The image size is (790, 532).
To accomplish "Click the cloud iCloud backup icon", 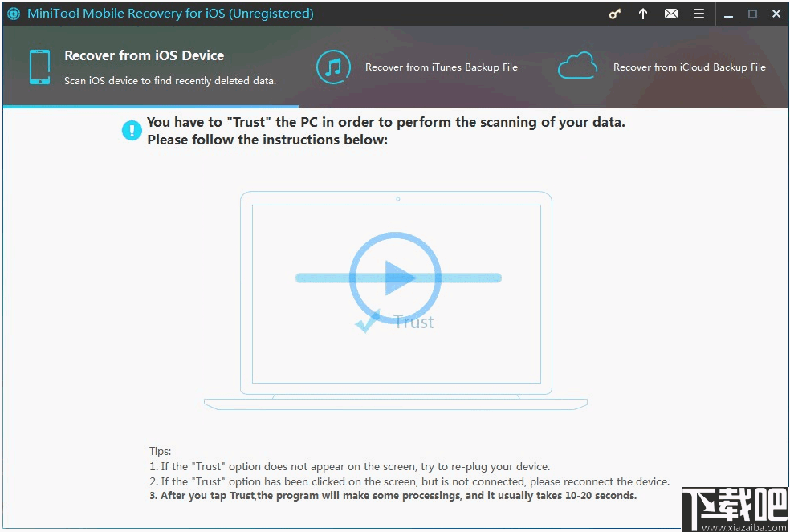I will 578,66.
